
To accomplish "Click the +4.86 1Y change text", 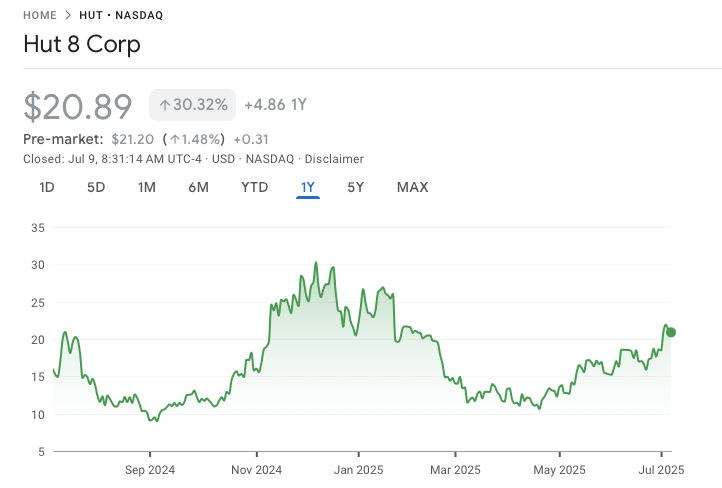I will point(275,105).
